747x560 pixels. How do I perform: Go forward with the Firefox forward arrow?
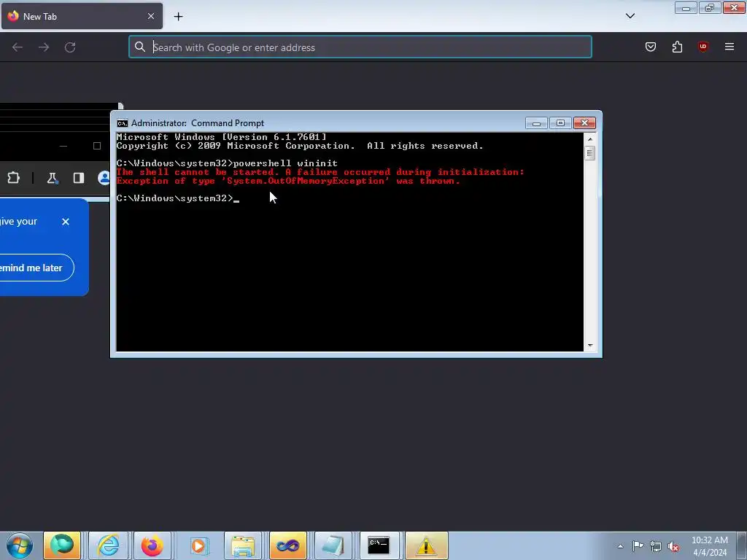coord(44,47)
